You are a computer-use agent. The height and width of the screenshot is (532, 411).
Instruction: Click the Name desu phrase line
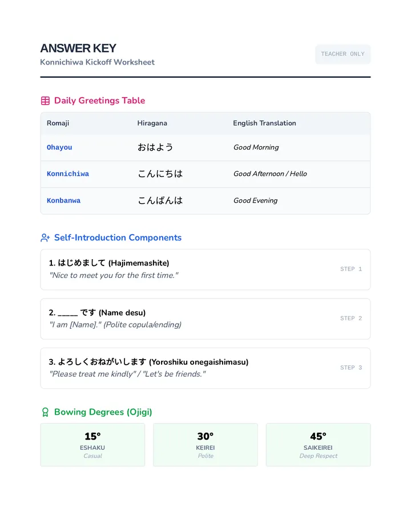coord(97,312)
